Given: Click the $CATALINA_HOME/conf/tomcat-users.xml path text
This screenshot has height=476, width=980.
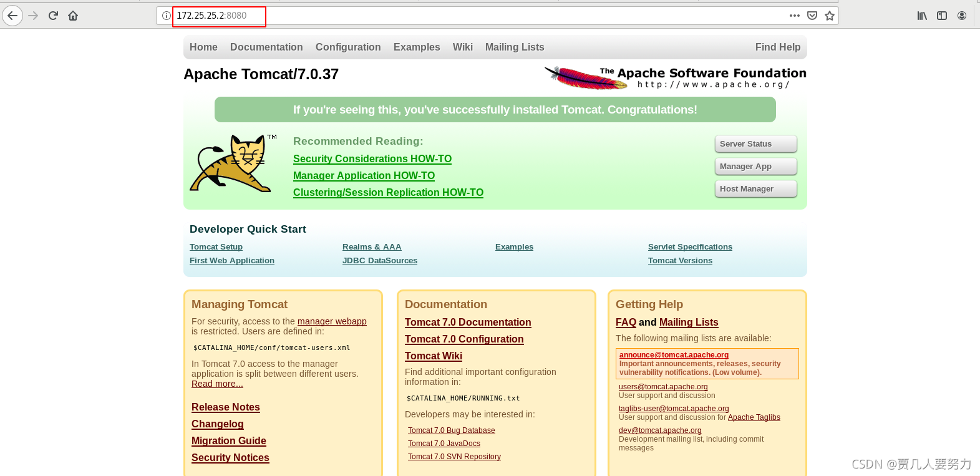Looking at the screenshot, I should 271,348.
